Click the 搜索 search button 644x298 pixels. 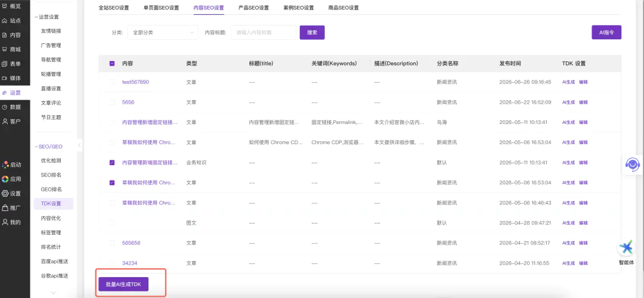click(x=312, y=32)
